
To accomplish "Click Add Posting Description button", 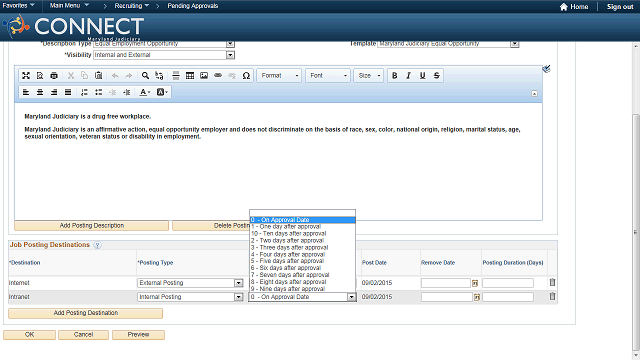I will (91, 226).
